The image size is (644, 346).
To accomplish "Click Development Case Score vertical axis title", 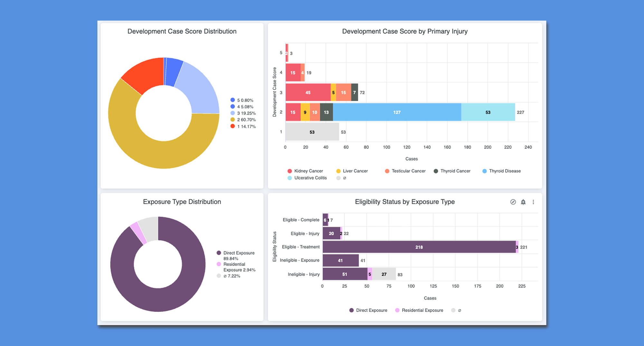I will 275,92.
